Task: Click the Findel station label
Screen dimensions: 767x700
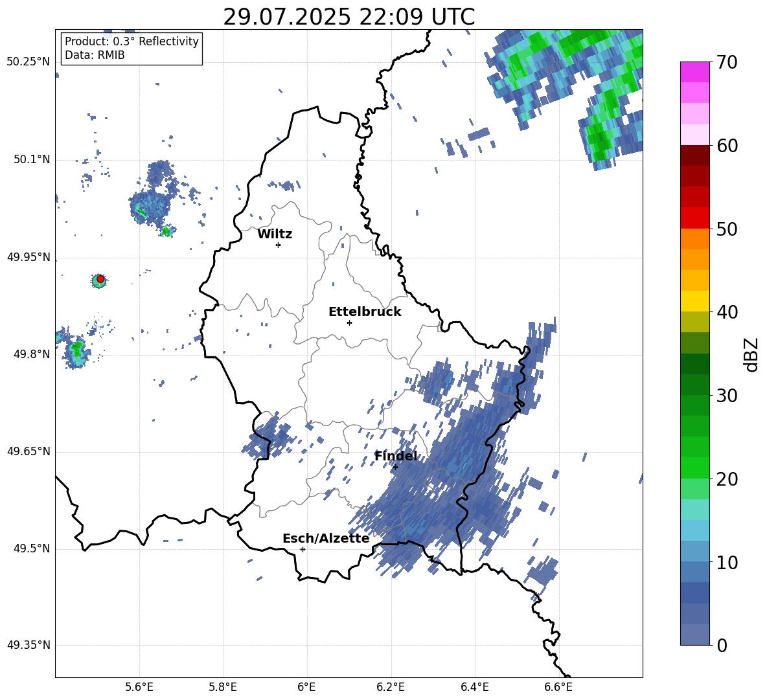Action: click(x=396, y=456)
